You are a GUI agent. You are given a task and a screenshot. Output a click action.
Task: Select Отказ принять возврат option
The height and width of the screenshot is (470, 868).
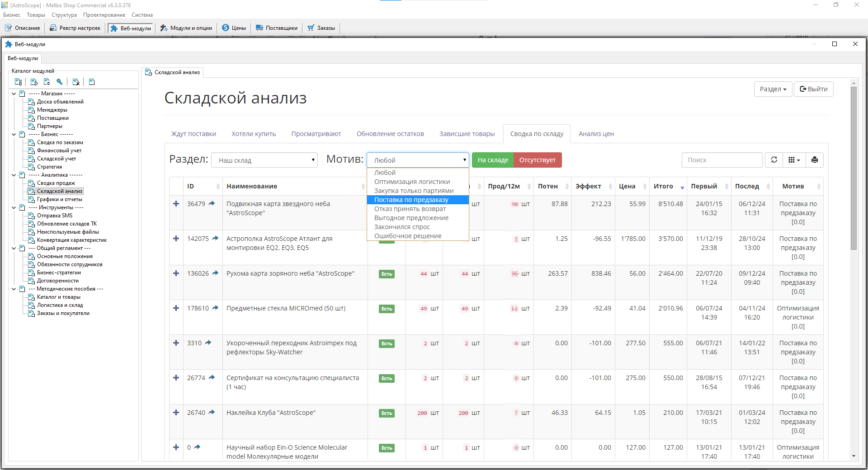pyautogui.click(x=418, y=209)
